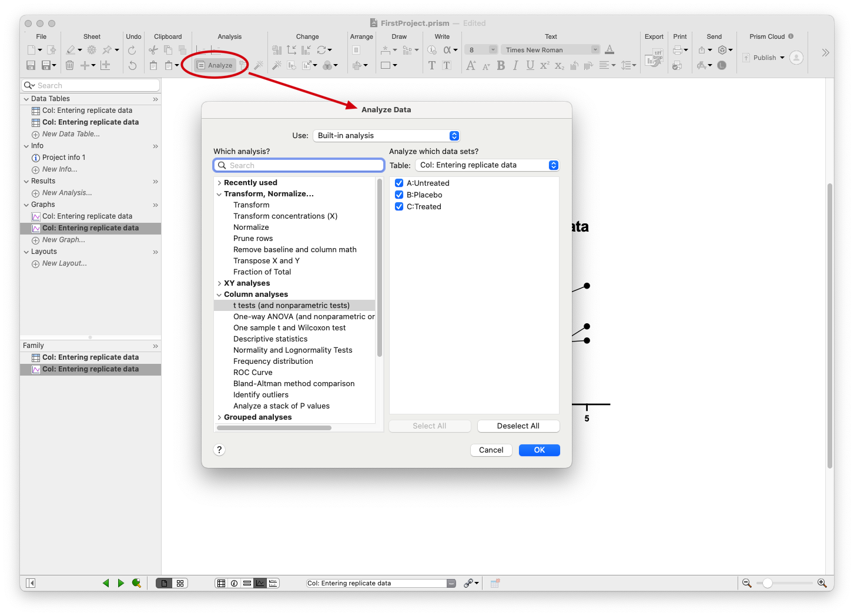Click the analysis list horizontal scrollbar

point(274,428)
